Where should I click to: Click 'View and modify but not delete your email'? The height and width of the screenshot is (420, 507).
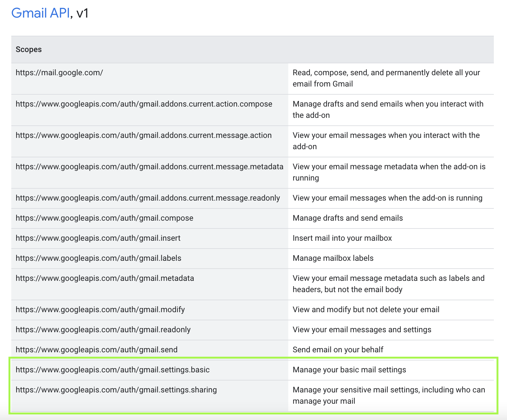pos(366,310)
